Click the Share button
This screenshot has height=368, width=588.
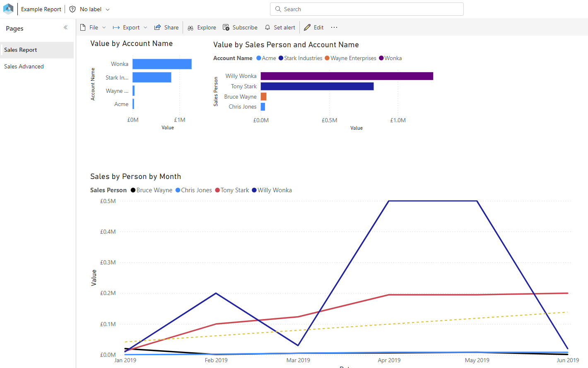tap(166, 27)
